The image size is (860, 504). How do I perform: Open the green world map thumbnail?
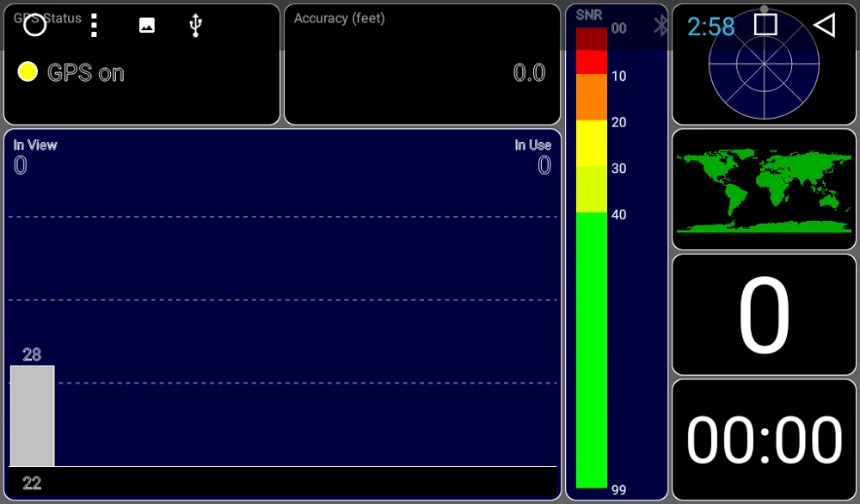click(764, 190)
